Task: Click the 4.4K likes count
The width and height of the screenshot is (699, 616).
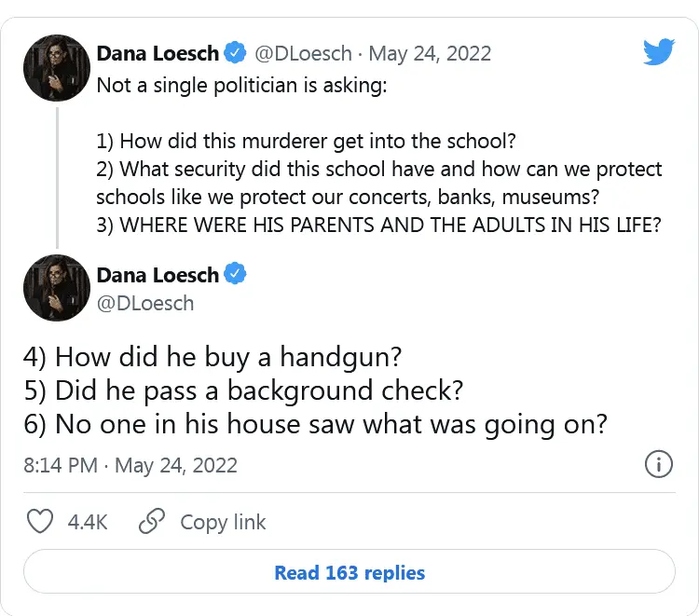Action: point(88,522)
